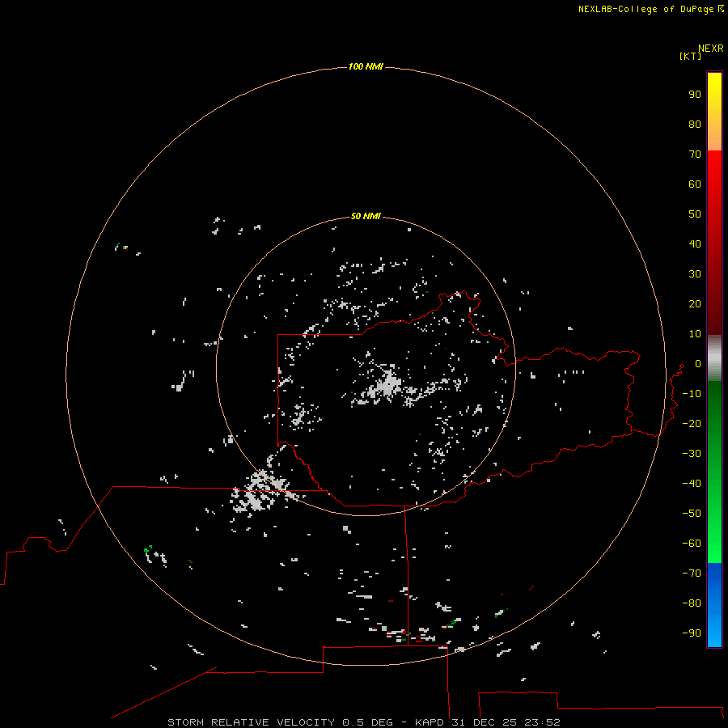Click the -30 value on the velocity scale

click(692, 454)
